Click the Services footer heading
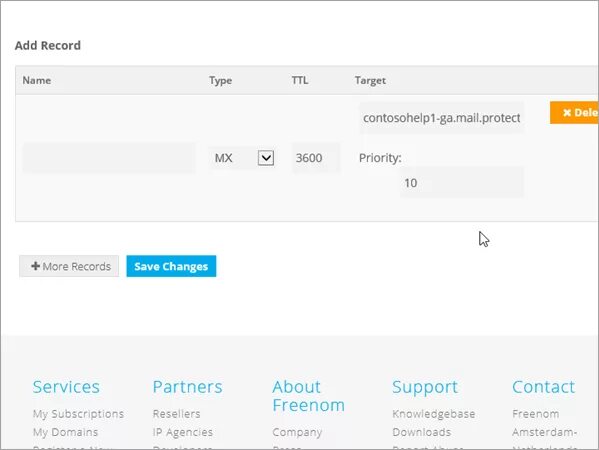 coord(66,387)
